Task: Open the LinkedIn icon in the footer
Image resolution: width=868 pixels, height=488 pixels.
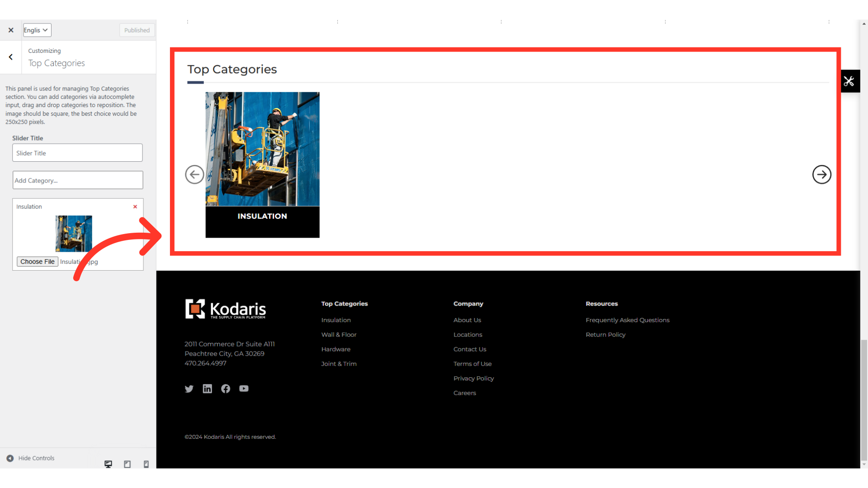Action: pos(207,389)
